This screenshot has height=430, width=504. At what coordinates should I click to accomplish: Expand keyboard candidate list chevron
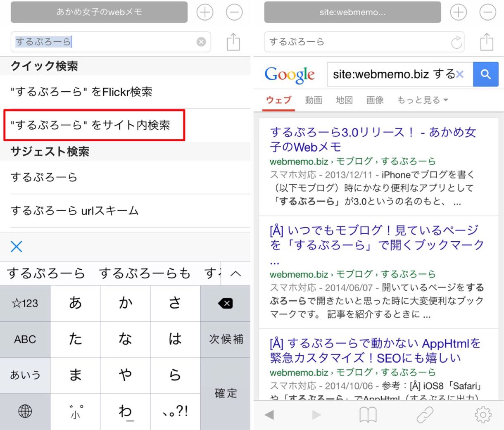(235, 273)
